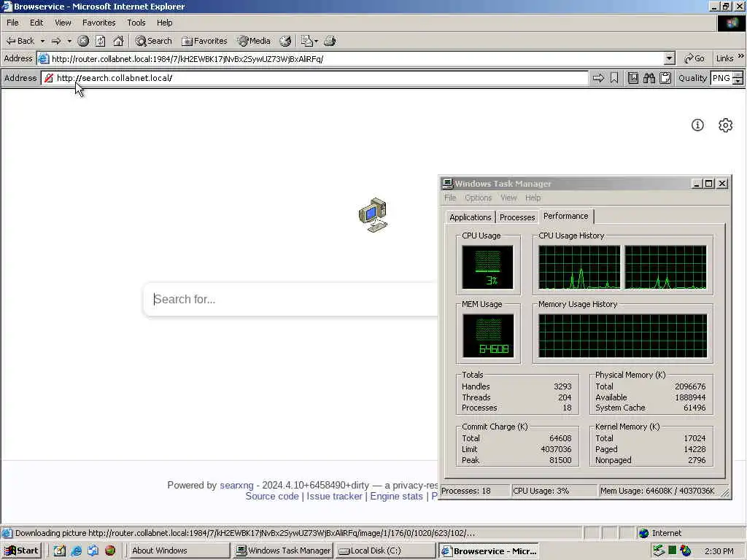Open SearXNG preferences gear icon
The width and height of the screenshot is (747, 560).
click(x=726, y=125)
